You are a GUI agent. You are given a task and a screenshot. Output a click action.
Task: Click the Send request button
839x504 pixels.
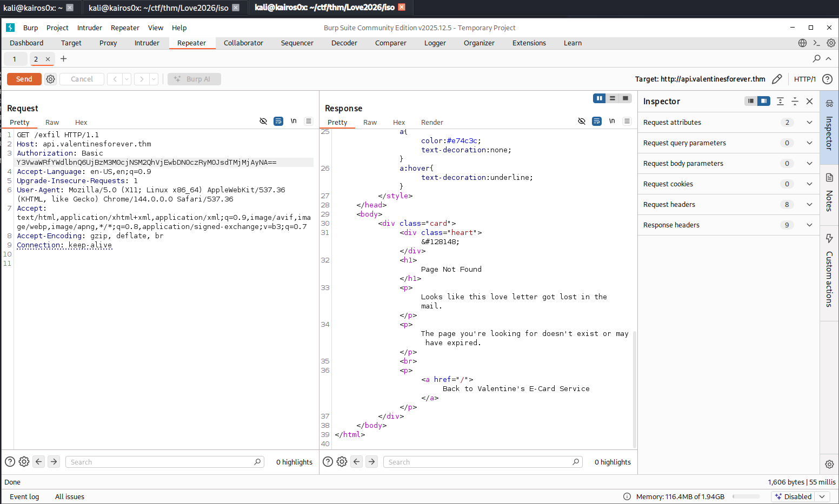pyautogui.click(x=24, y=79)
